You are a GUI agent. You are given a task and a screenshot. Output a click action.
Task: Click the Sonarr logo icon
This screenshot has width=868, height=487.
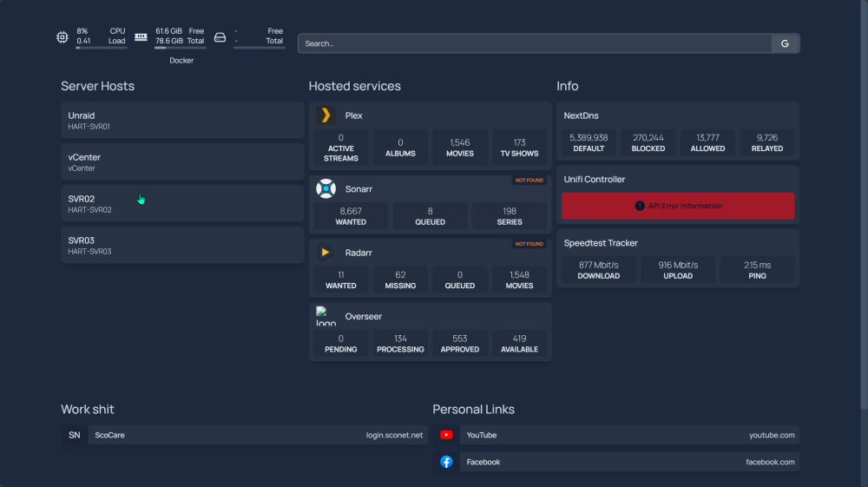325,188
